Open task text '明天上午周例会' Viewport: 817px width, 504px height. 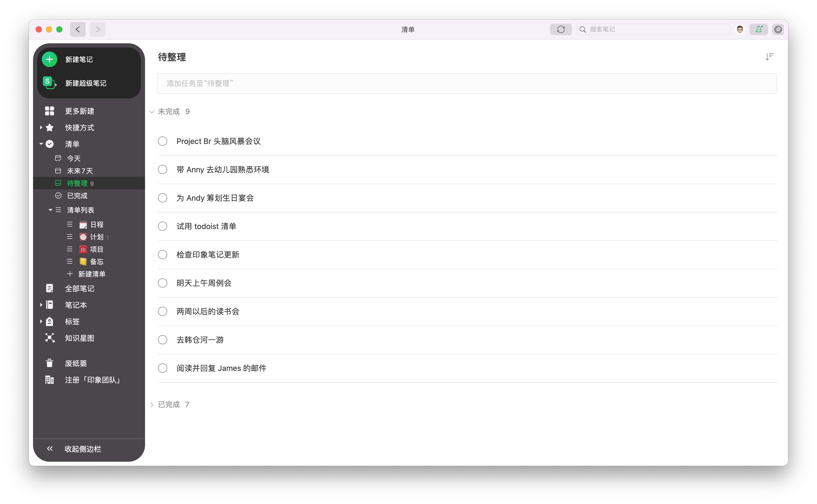coord(204,283)
